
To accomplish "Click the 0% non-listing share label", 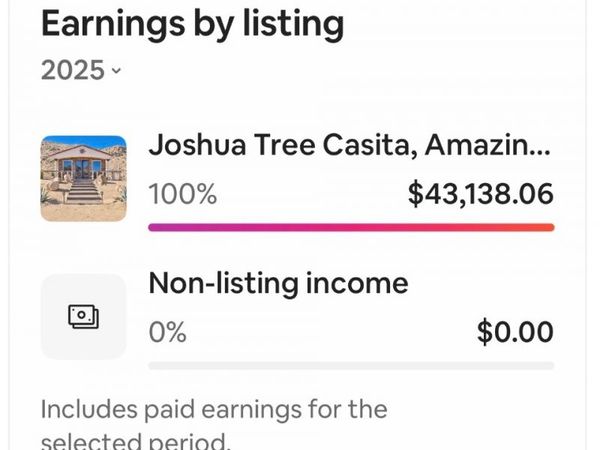I will [167, 332].
